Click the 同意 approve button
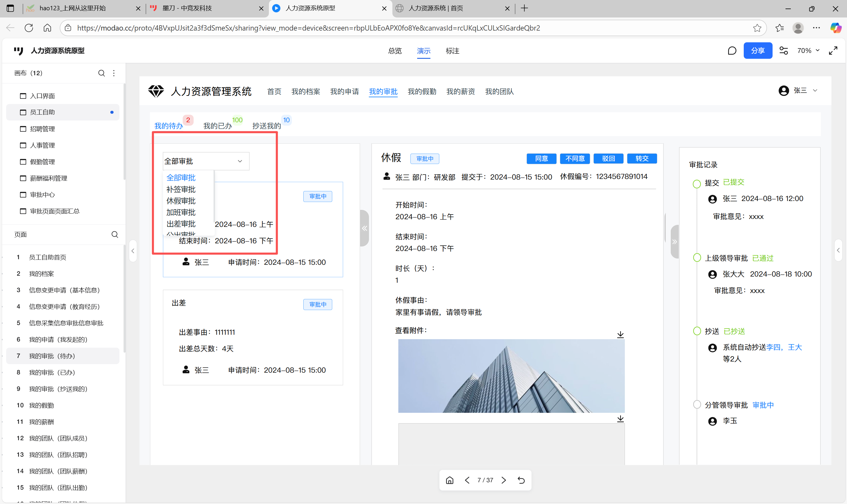 point(541,159)
